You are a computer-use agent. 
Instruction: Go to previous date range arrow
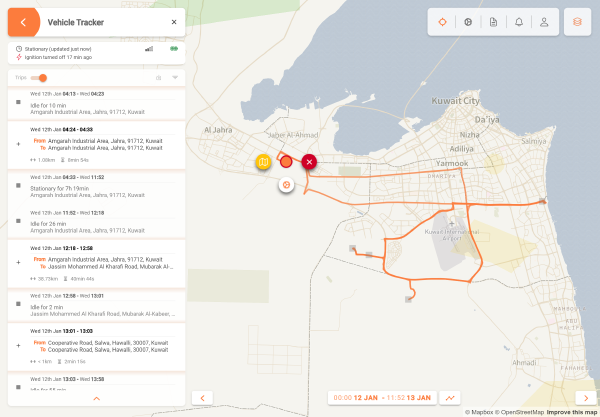(202, 398)
